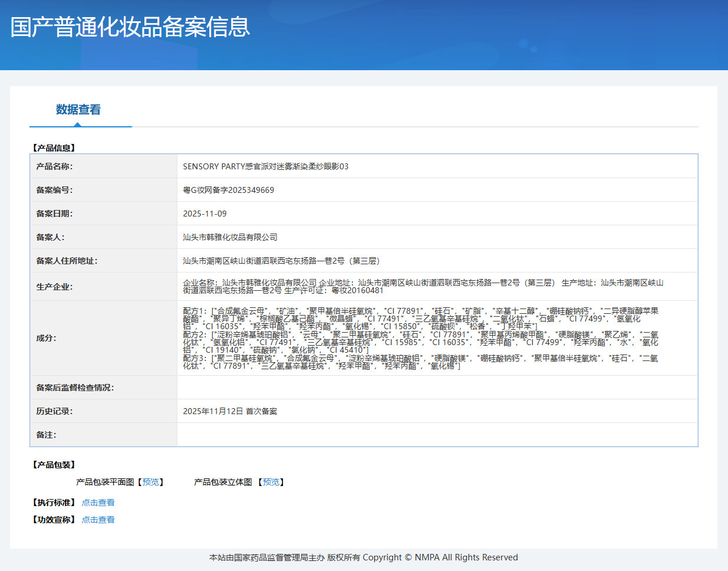Click the 产品包装立体图 label text
728x571 pixels.
click(223, 482)
